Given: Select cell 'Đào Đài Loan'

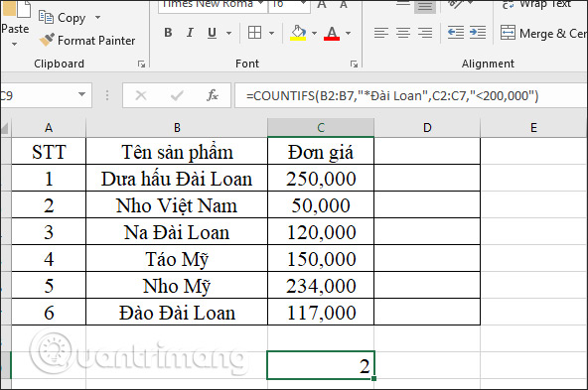Looking at the screenshot, I should [x=177, y=312].
